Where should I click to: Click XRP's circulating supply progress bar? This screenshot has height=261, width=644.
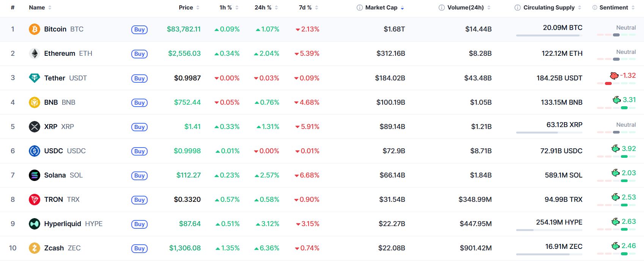pos(549,132)
